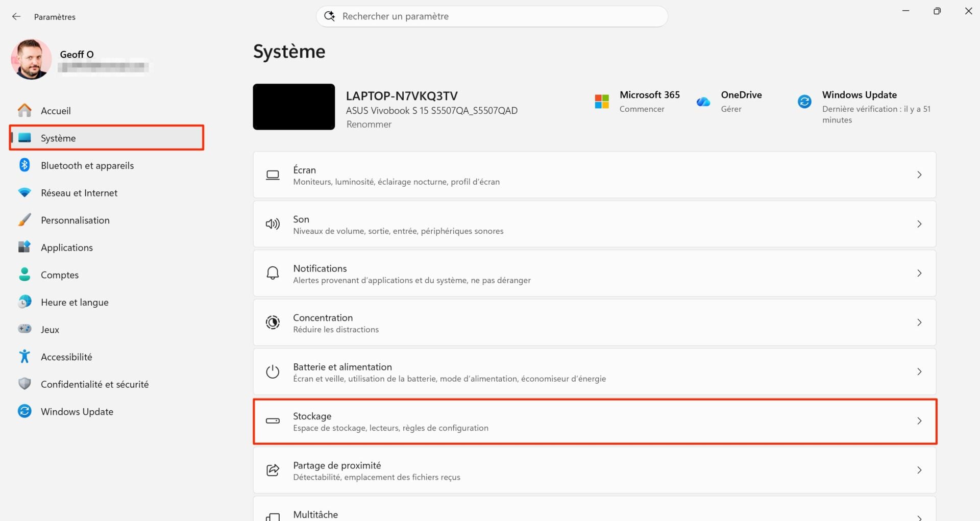
Task: Select the Accessibilité sidebar icon
Action: (x=24, y=356)
